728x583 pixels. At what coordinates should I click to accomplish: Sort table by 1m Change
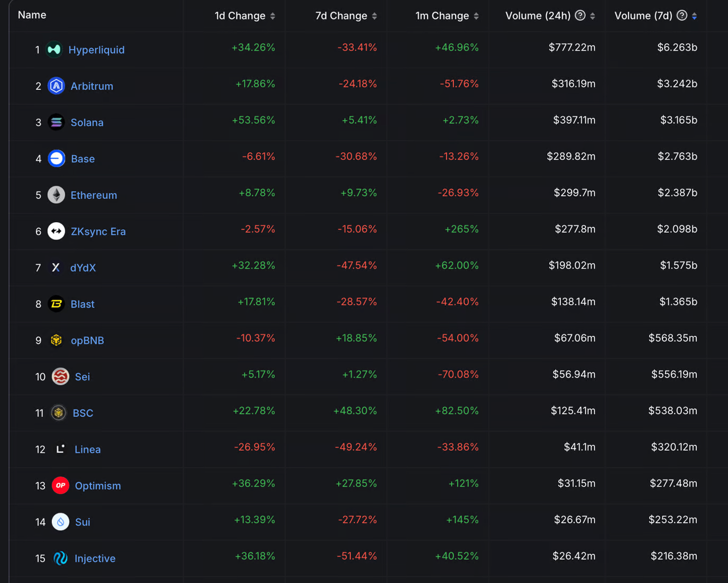[x=476, y=16]
